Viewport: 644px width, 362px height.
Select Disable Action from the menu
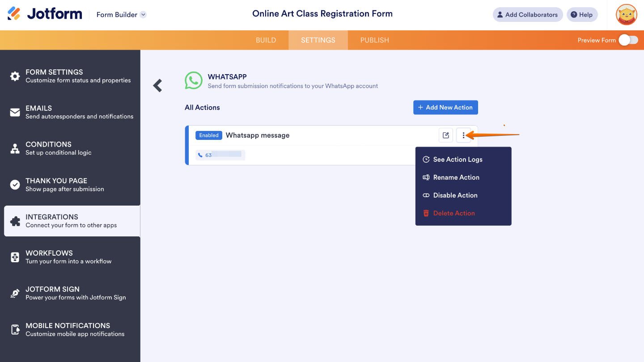click(x=455, y=195)
